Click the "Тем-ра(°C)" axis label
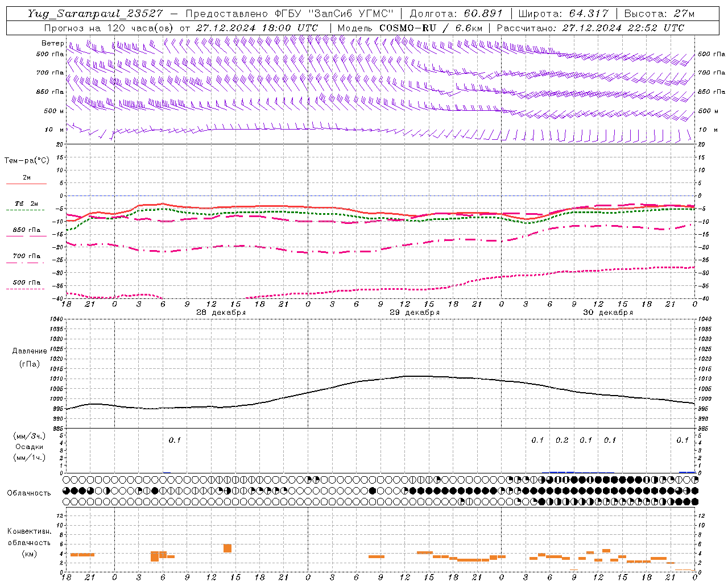Viewport: 728px width, 582px height. coord(27,161)
